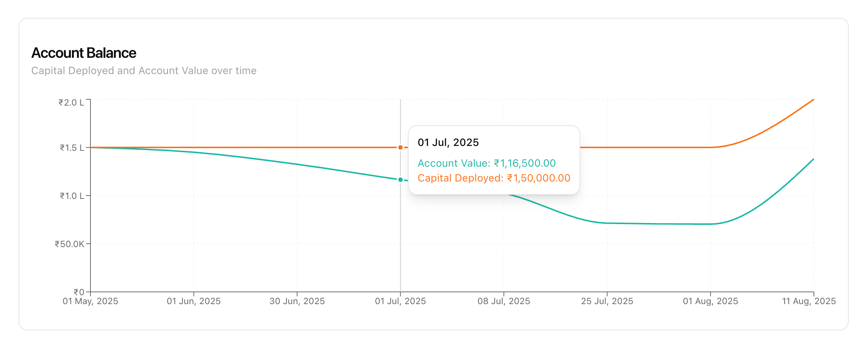The height and width of the screenshot is (343, 868).
Task: Click the 01 Jun, 2025 x-axis label
Action: pyautogui.click(x=193, y=301)
